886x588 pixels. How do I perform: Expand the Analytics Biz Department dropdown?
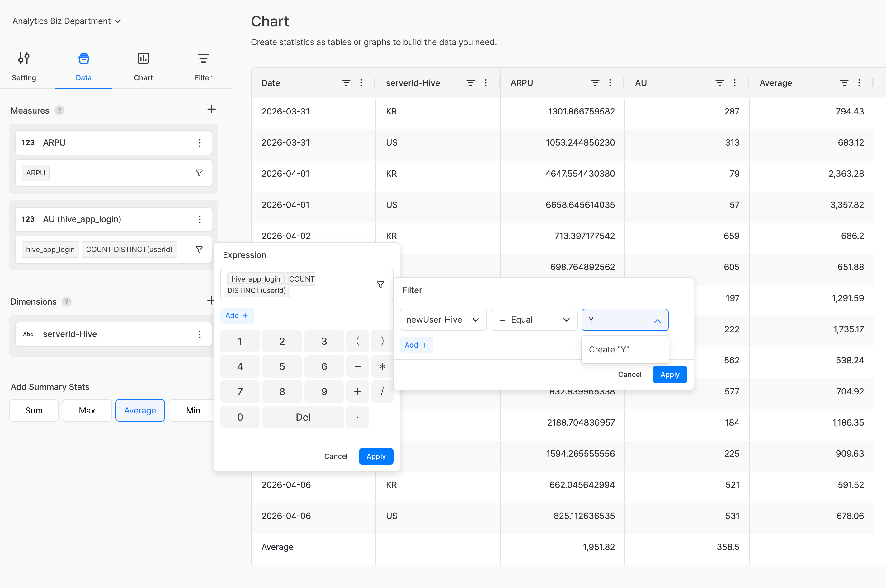point(67,21)
